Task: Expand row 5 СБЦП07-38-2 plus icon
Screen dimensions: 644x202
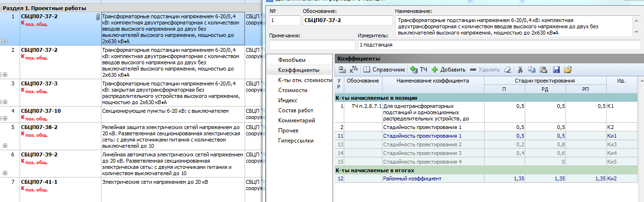Action: click(5, 145)
